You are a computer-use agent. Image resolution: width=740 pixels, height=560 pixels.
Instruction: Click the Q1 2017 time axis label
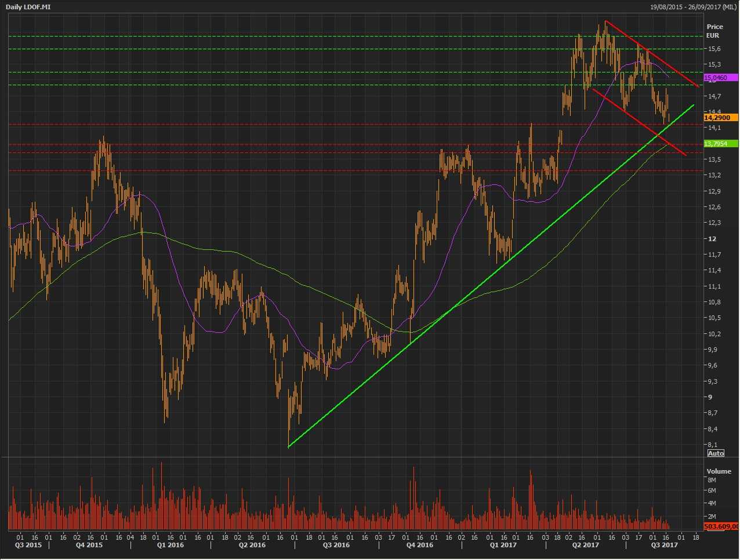coord(503,545)
